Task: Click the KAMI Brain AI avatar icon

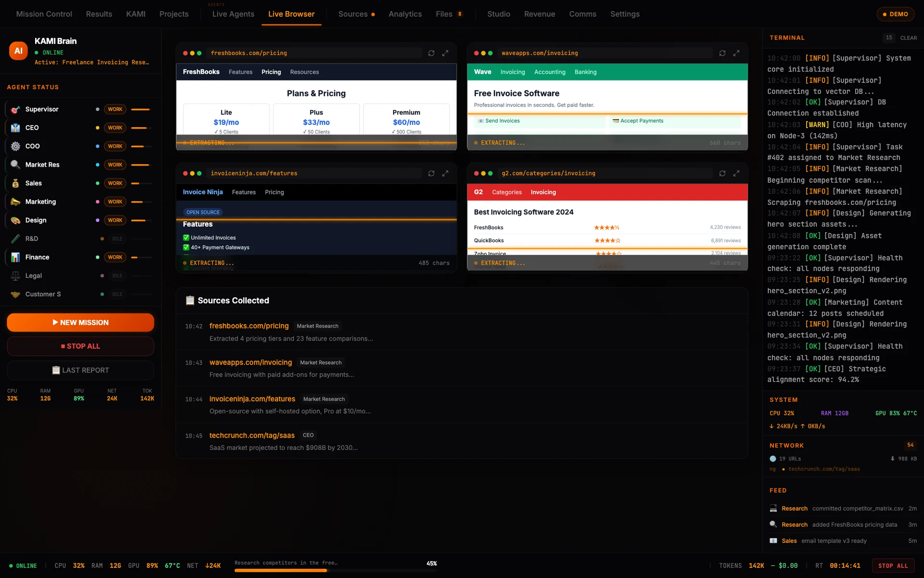Action: (18, 51)
